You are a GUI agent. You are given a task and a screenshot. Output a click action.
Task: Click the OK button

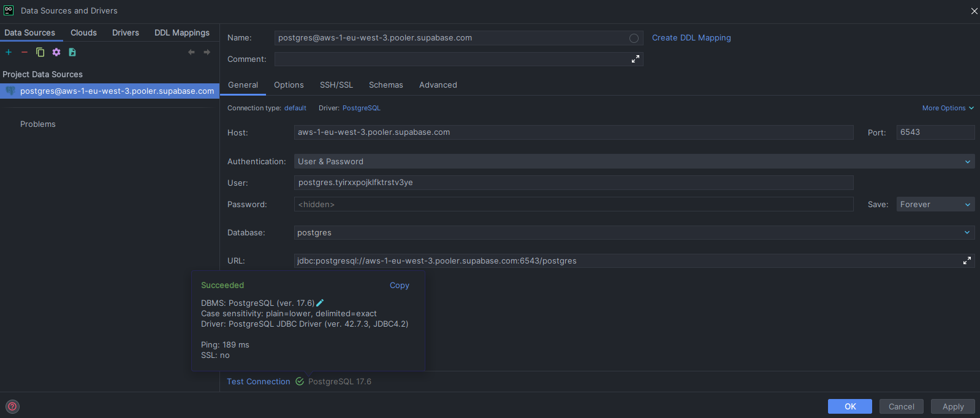850,406
